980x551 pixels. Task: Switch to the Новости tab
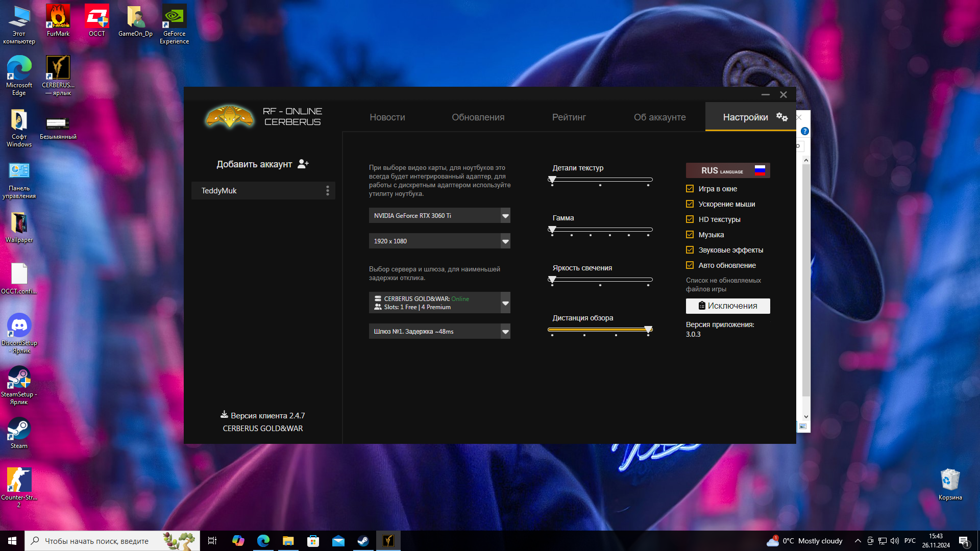click(387, 117)
